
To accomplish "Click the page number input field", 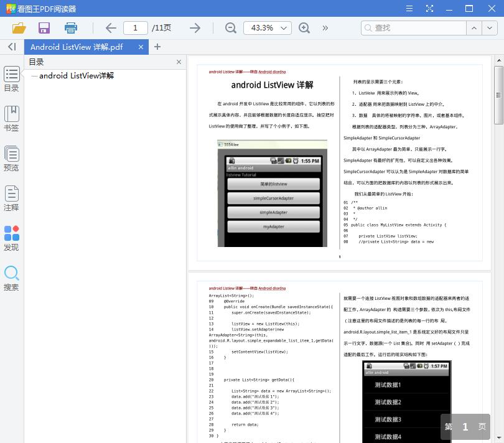I will pyautogui.click(x=135, y=28).
